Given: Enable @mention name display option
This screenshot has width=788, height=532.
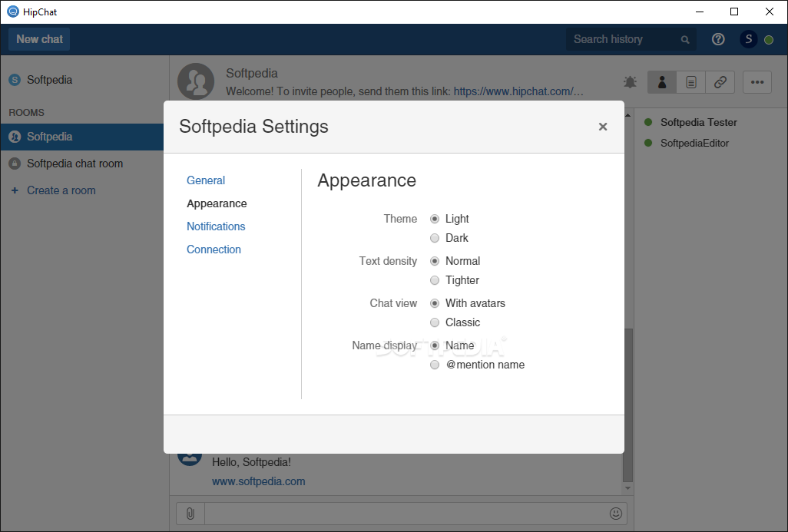Looking at the screenshot, I should (x=435, y=365).
